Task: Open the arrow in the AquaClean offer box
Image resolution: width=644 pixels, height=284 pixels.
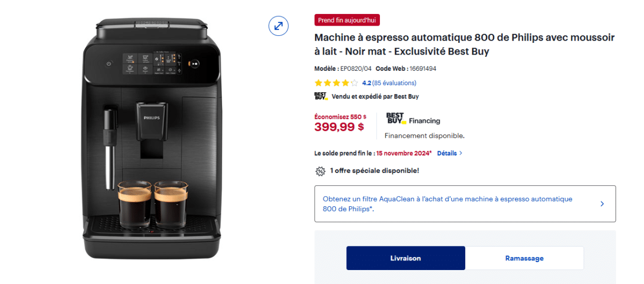Action: (x=602, y=204)
